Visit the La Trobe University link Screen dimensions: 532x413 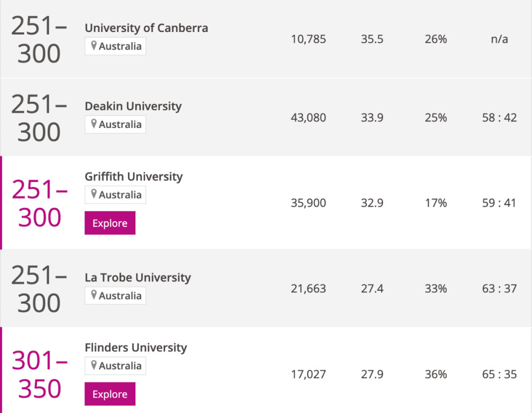pyautogui.click(x=137, y=278)
